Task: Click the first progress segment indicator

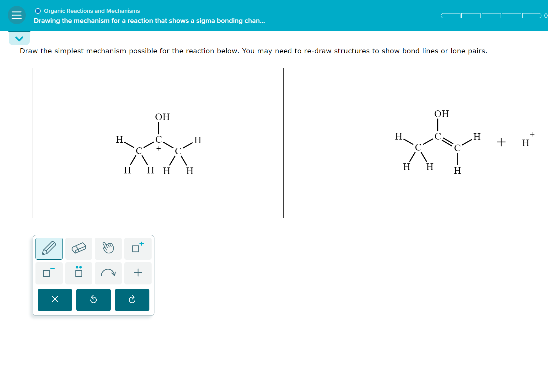Action: point(451,15)
